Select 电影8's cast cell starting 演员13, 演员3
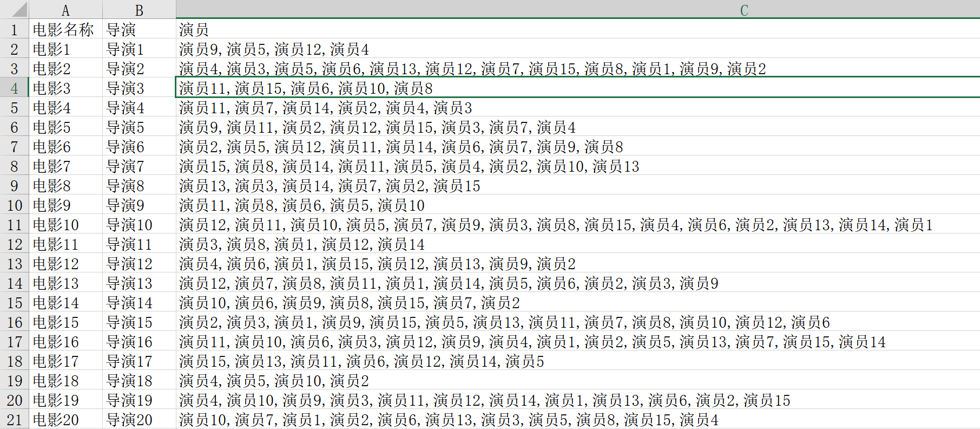980x429 pixels. click(578, 185)
